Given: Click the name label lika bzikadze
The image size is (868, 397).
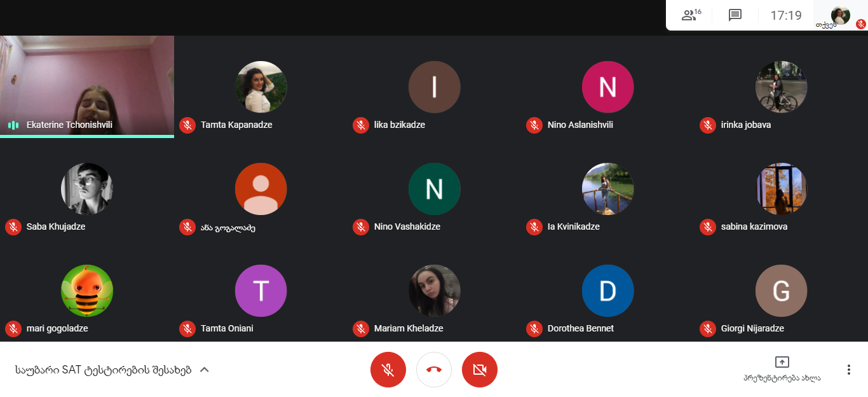Looking at the screenshot, I should tap(400, 125).
